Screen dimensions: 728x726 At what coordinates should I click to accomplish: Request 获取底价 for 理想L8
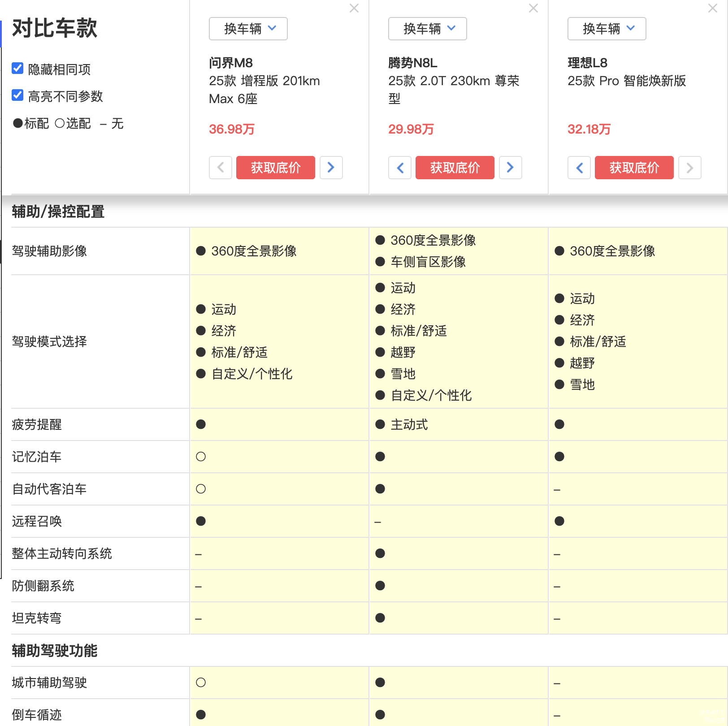pyautogui.click(x=634, y=168)
